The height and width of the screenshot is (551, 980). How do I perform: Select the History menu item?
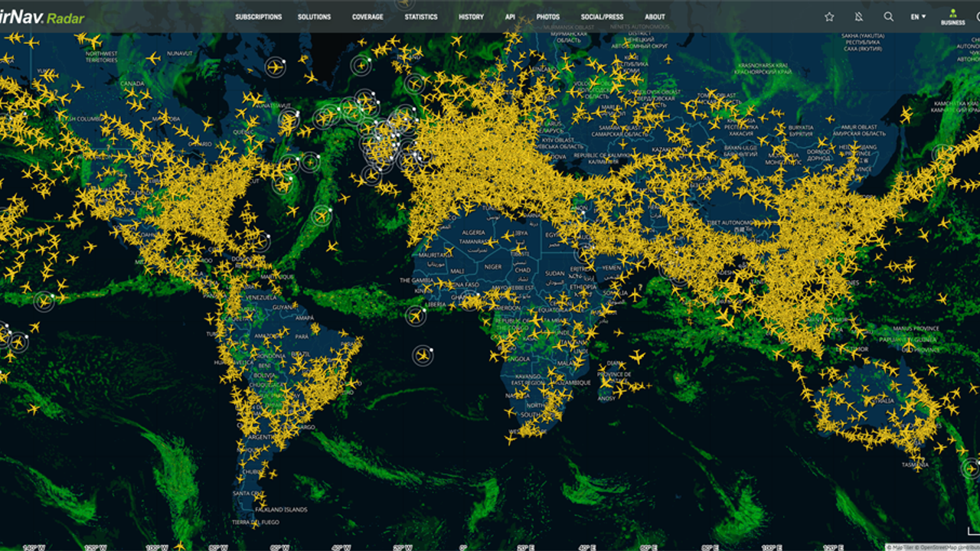point(471,17)
